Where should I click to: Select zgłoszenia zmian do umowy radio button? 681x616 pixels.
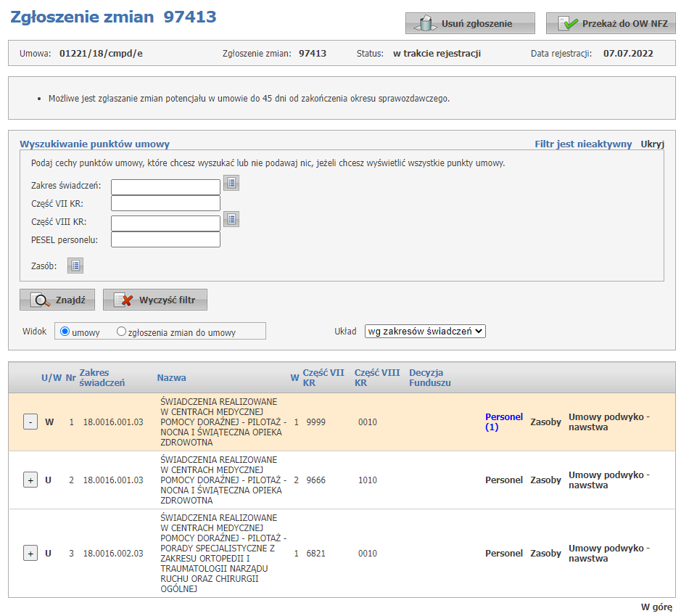click(121, 332)
